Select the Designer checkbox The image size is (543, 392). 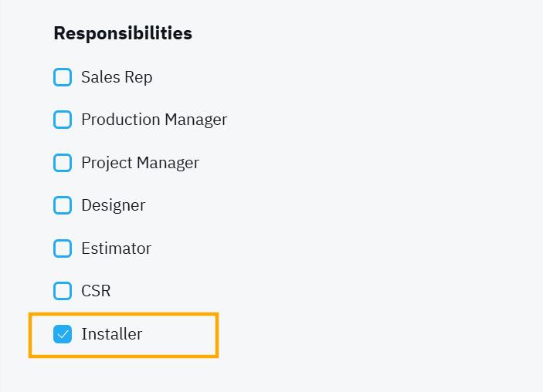63,205
